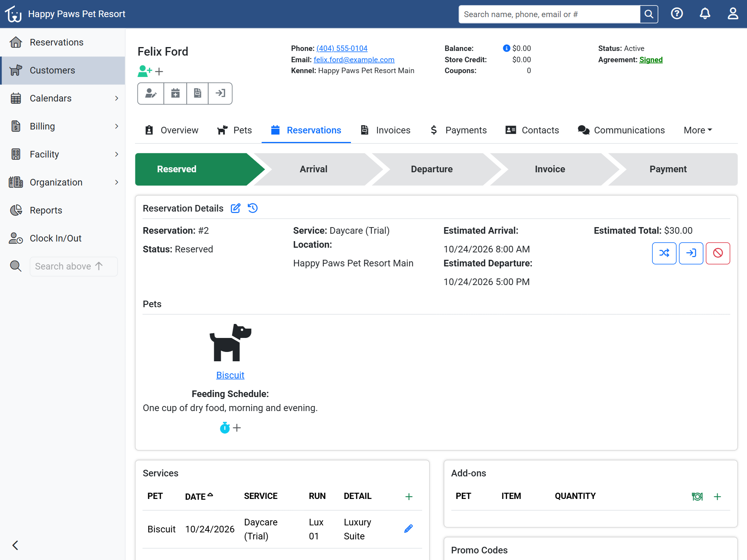Click the check-in arrow button under Felix Ford
747x560 pixels.
(x=220, y=93)
